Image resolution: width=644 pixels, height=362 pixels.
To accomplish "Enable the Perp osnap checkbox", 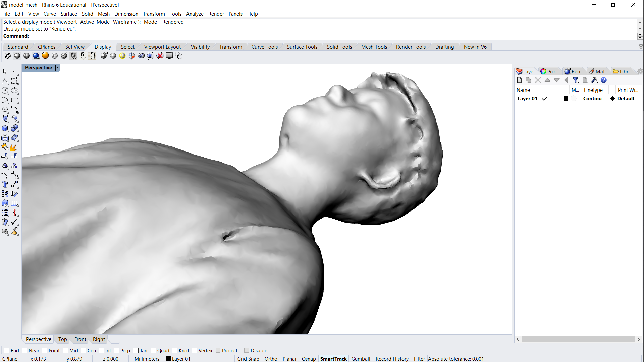I will (x=116, y=350).
